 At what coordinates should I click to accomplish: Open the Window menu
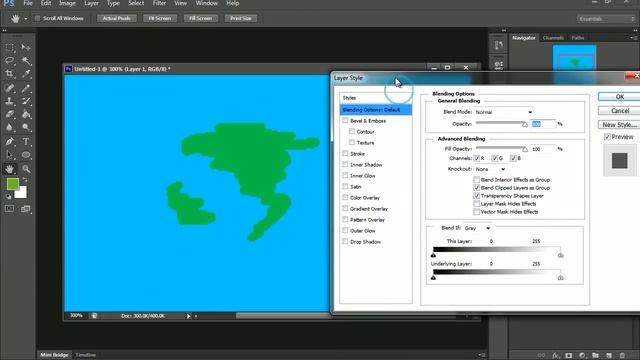click(x=207, y=3)
